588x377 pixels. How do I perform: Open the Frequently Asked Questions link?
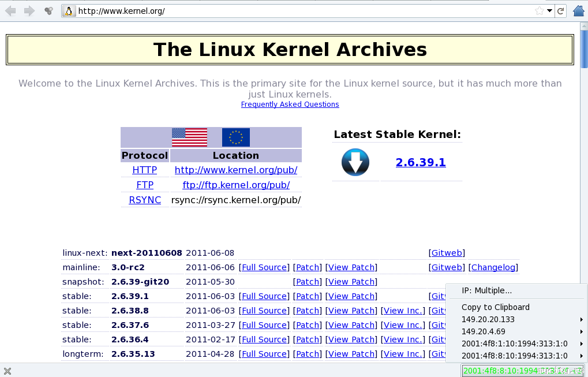pos(290,104)
